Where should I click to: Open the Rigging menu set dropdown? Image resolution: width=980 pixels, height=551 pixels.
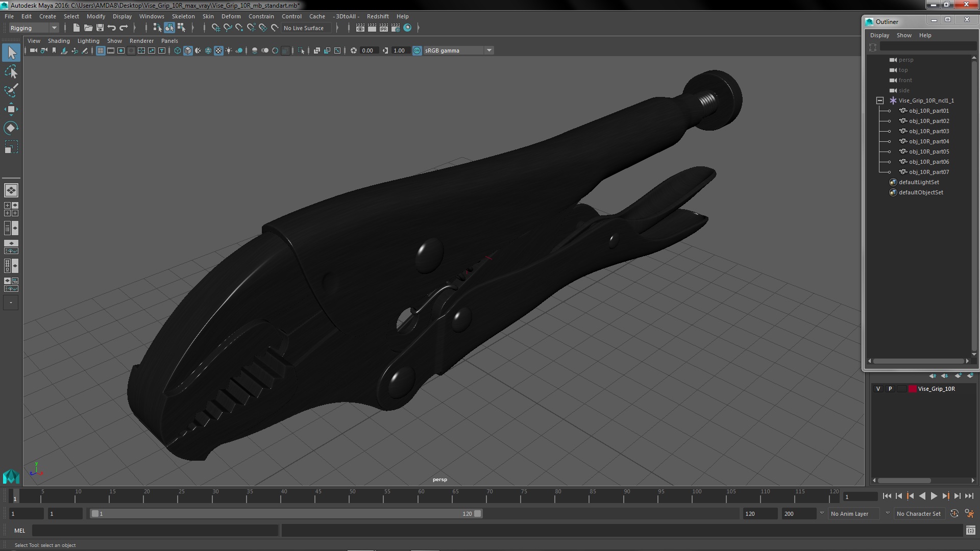pyautogui.click(x=34, y=28)
